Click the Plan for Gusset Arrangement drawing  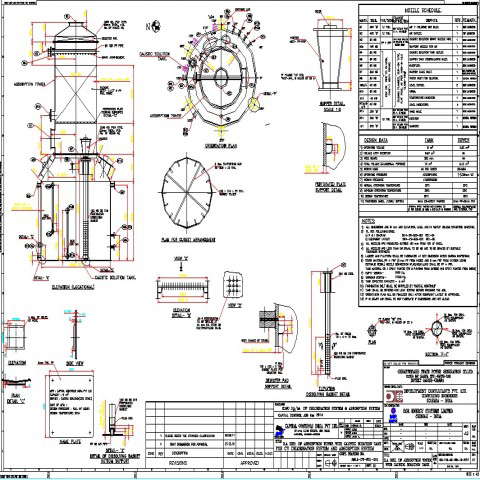189,192
